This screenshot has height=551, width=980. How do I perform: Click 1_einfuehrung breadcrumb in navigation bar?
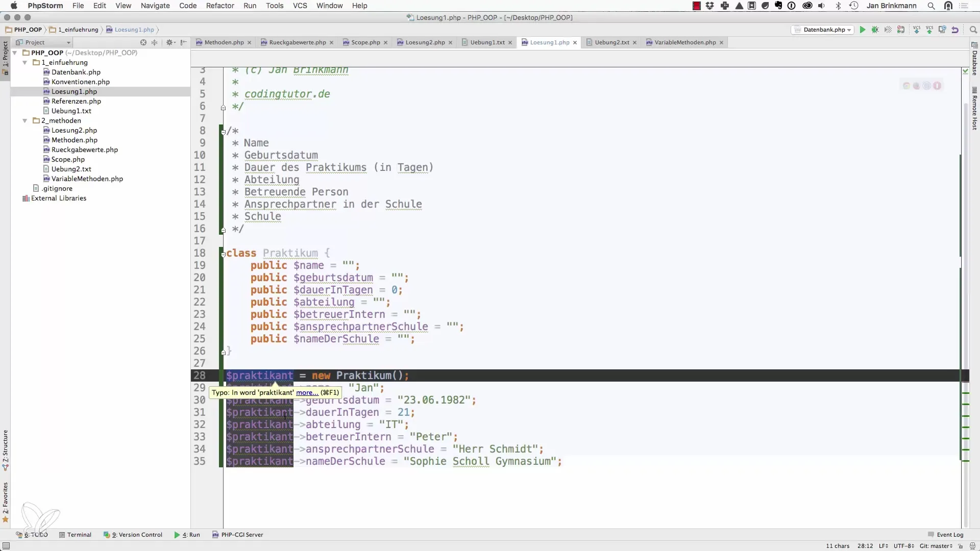[x=74, y=30]
